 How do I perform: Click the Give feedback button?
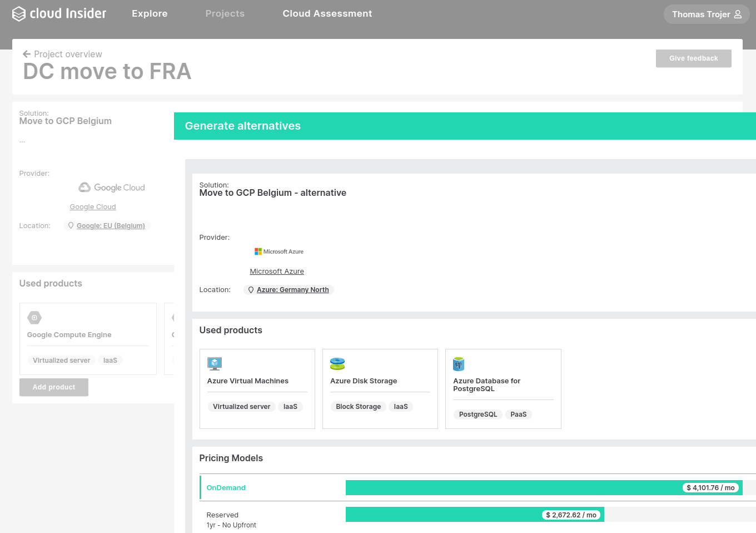694,58
